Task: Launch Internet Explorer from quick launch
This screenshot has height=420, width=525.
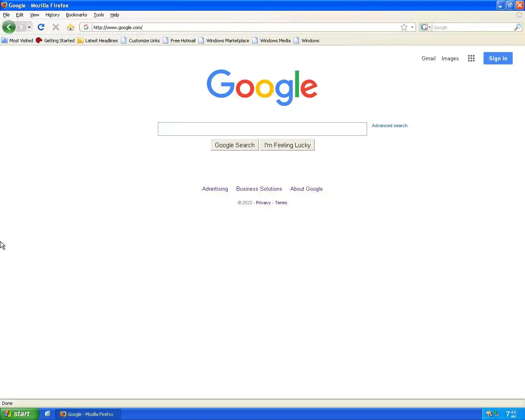Action: pyautogui.click(x=48, y=414)
